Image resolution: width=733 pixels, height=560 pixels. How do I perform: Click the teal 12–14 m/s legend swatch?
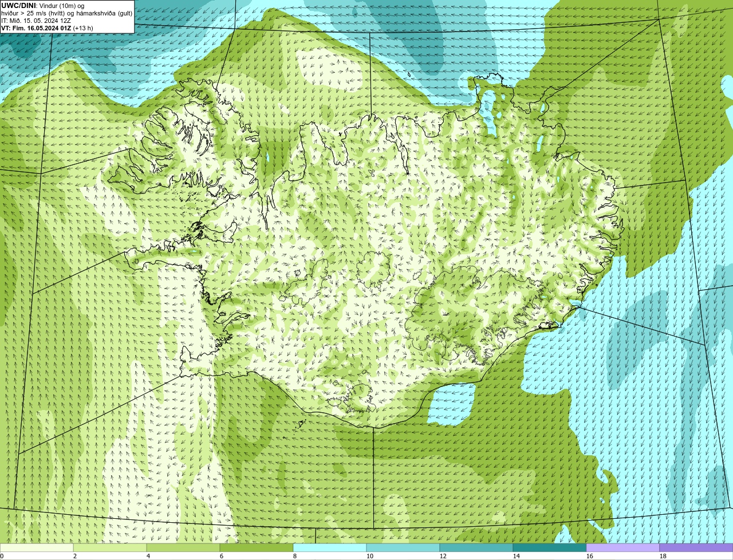click(476, 547)
